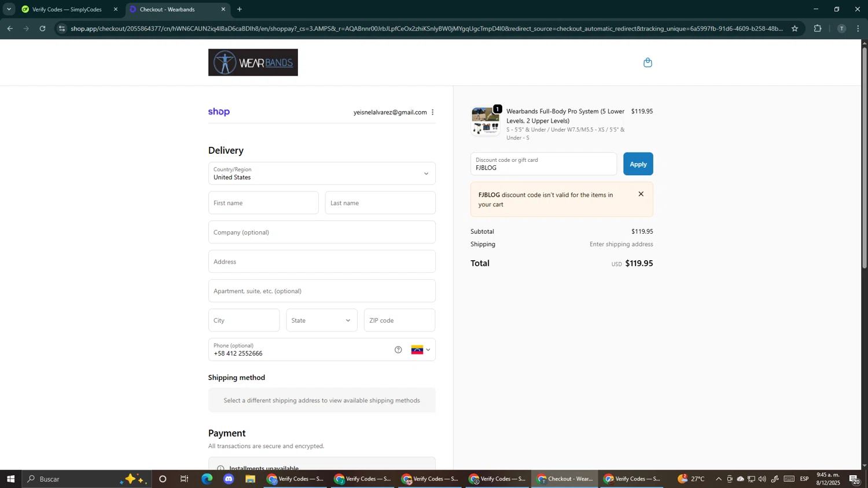Click the First name field
The width and height of the screenshot is (868, 488).
click(263, 203)
